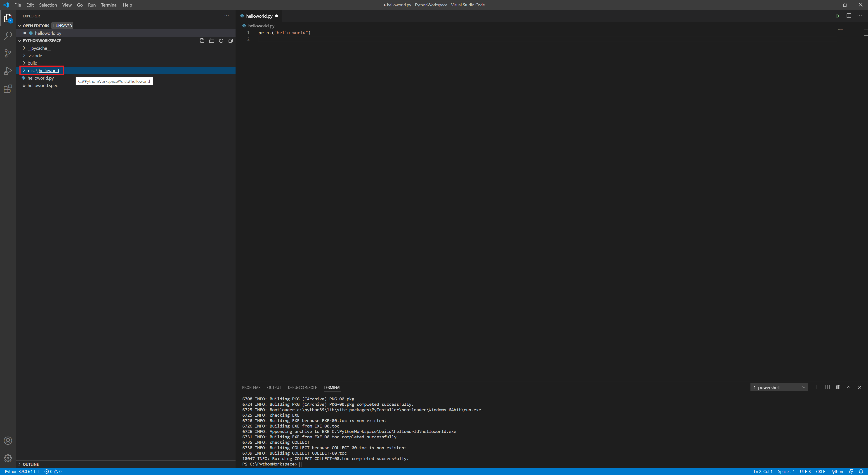Expand the build folder
This screenshot has height=475, width=868.
pos(32,63)
